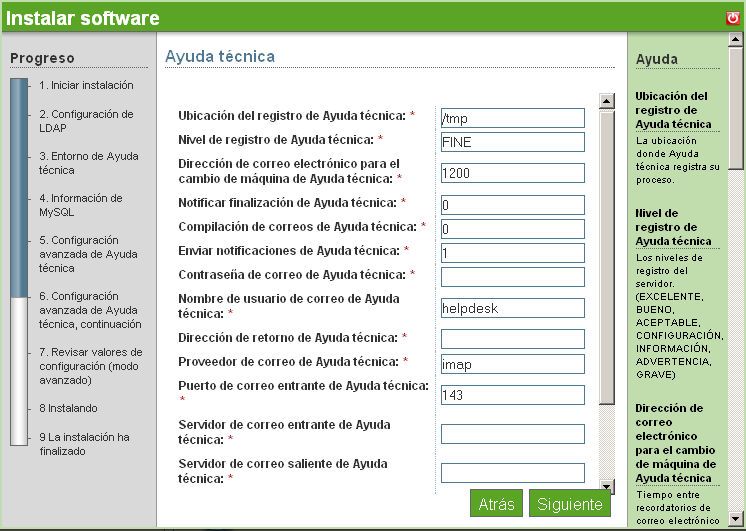The height and width of the screenshot is (531, 746).
Task: Click the Compilación de correos input field
Action: pyautogui.click(x=512, y=229)
